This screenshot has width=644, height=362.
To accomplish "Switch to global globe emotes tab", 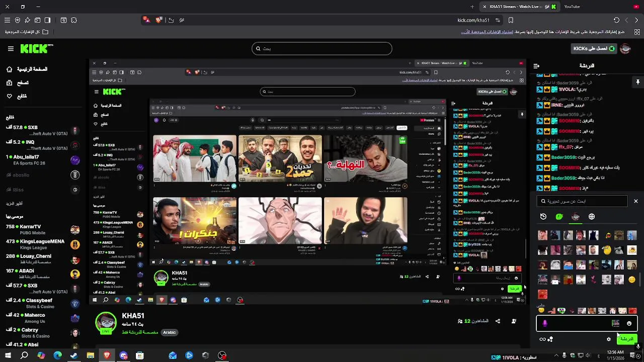I will 592,217.
